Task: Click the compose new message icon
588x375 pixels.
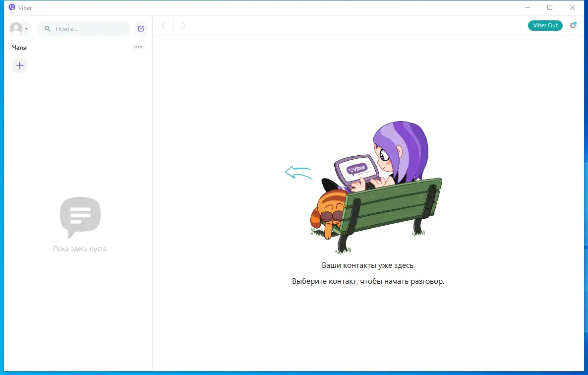Action: [x=141, y=28]
